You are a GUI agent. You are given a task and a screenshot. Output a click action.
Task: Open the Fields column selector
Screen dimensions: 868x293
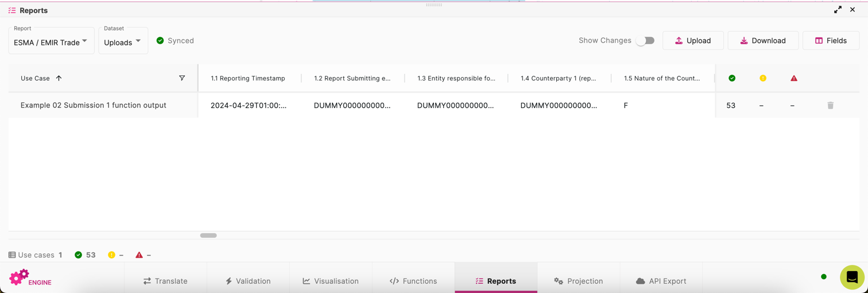click(x=830, y=41)
